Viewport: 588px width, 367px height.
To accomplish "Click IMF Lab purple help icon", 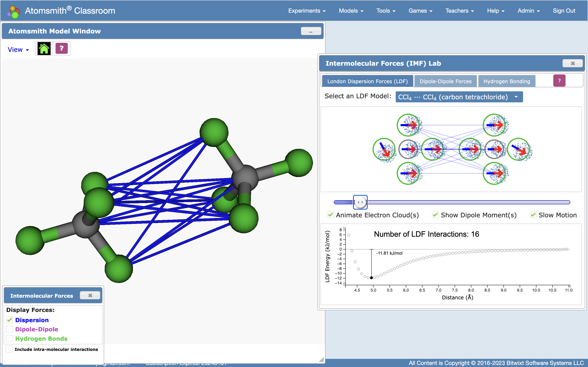I will tap(559, 81).
